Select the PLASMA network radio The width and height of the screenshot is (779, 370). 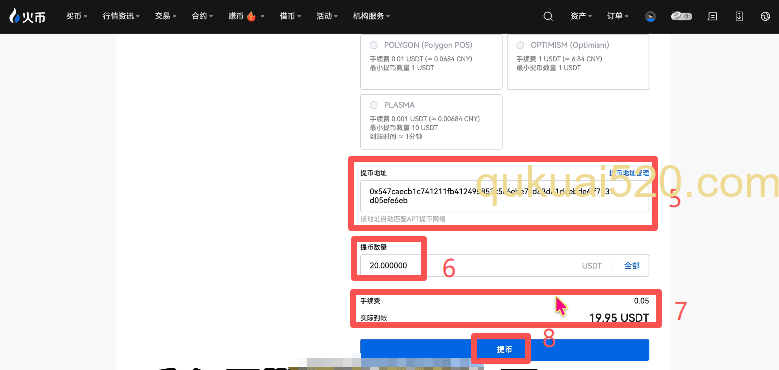coord(374,105)
